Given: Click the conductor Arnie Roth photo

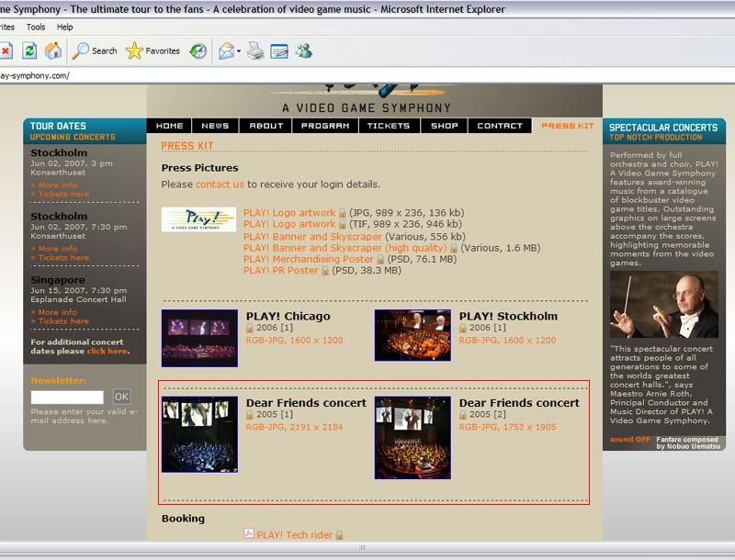Looking at the screenshot, I should click(x=664, y=305).
